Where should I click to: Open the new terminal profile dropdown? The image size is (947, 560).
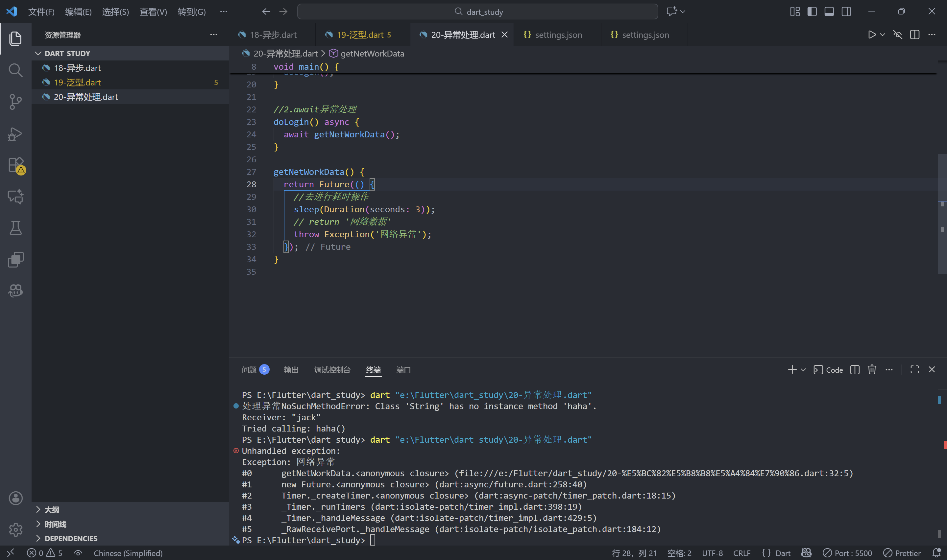click(803, 370)
